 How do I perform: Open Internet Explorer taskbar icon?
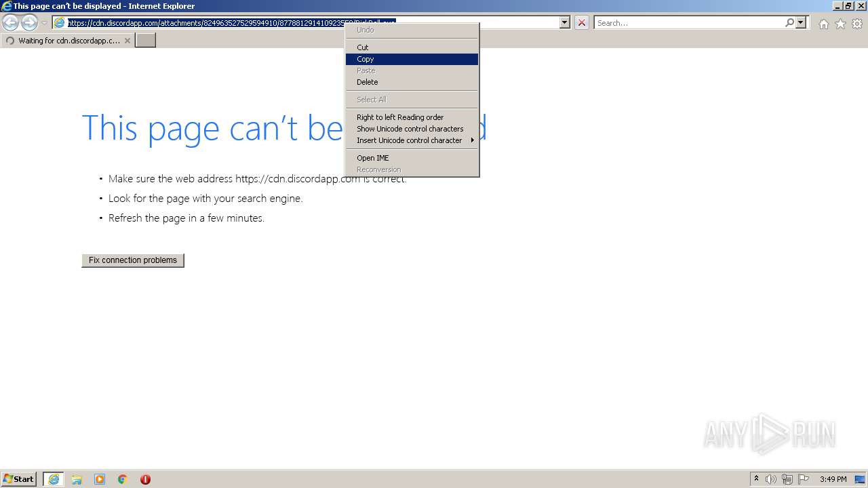coord(54,479)
